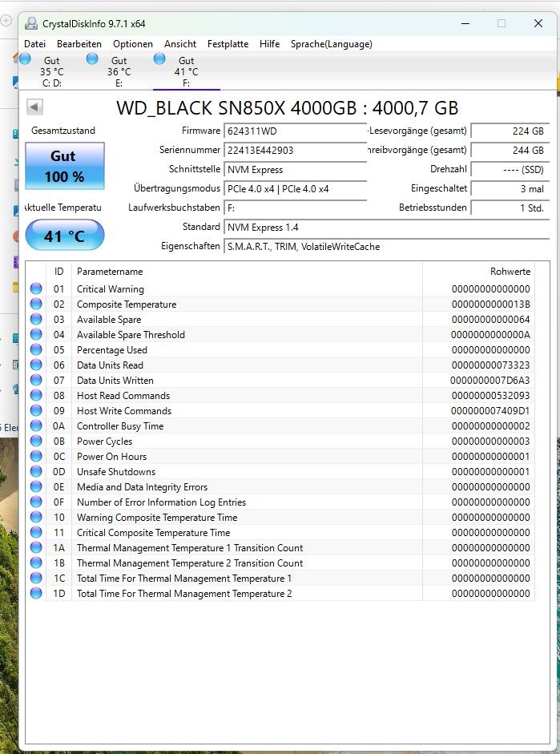Click status icon of Data Units Read row
Screen dimensions: 560x754
(36, 365)
